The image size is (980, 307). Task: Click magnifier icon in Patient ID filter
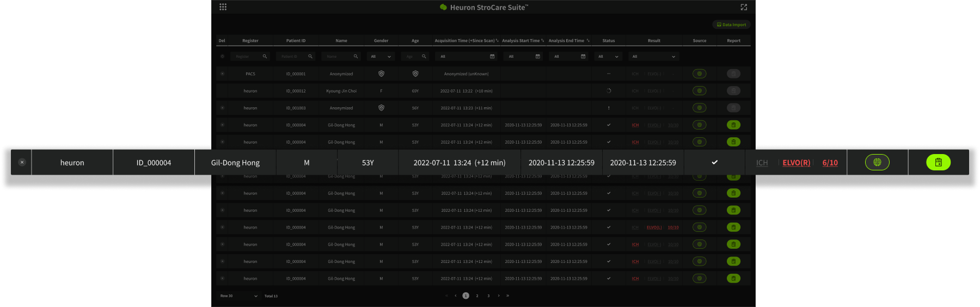(x=310, y=56)
